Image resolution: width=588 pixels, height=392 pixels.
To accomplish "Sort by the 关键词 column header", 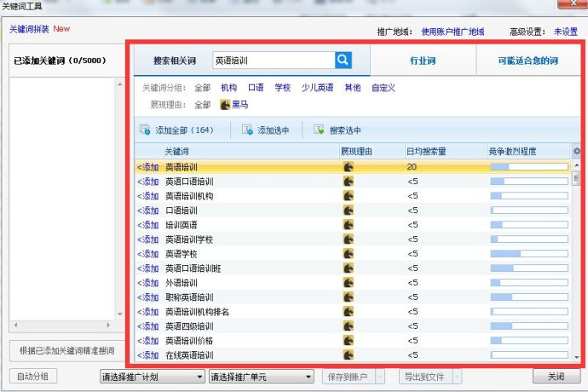I will pyautogui.click(x=251, y=151).
